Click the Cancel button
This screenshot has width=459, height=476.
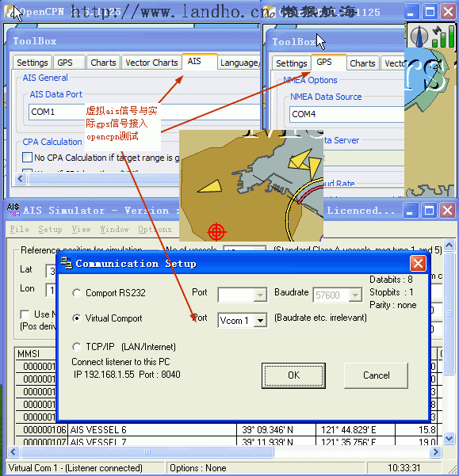(376, 375)
